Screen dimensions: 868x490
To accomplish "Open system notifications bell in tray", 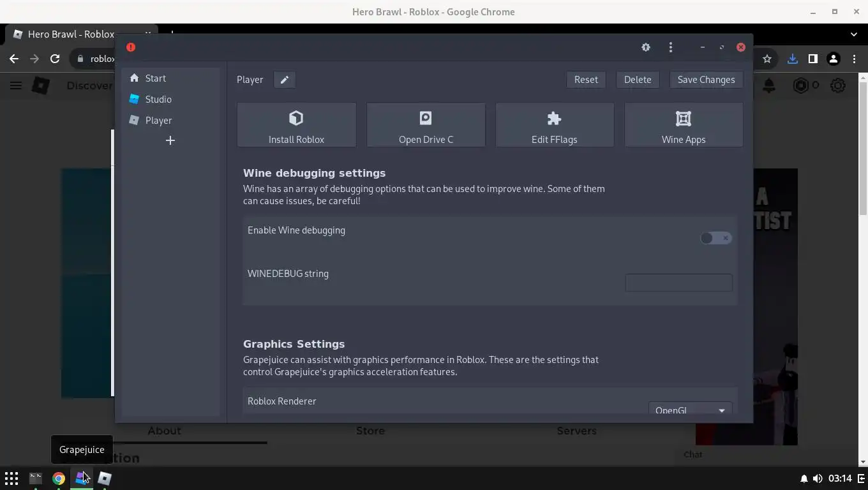I will click(x=804, y=479).
